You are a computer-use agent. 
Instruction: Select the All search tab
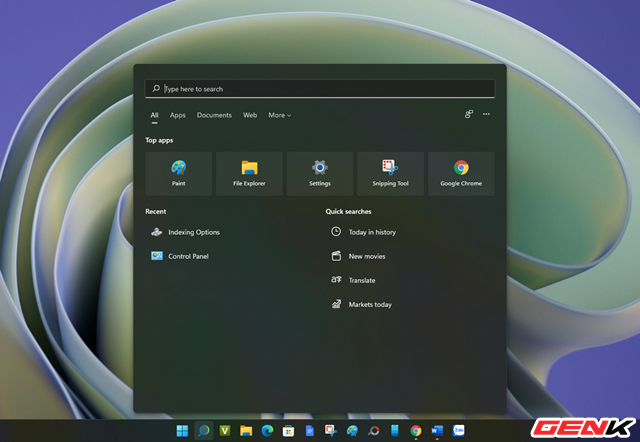coord(154,115)
